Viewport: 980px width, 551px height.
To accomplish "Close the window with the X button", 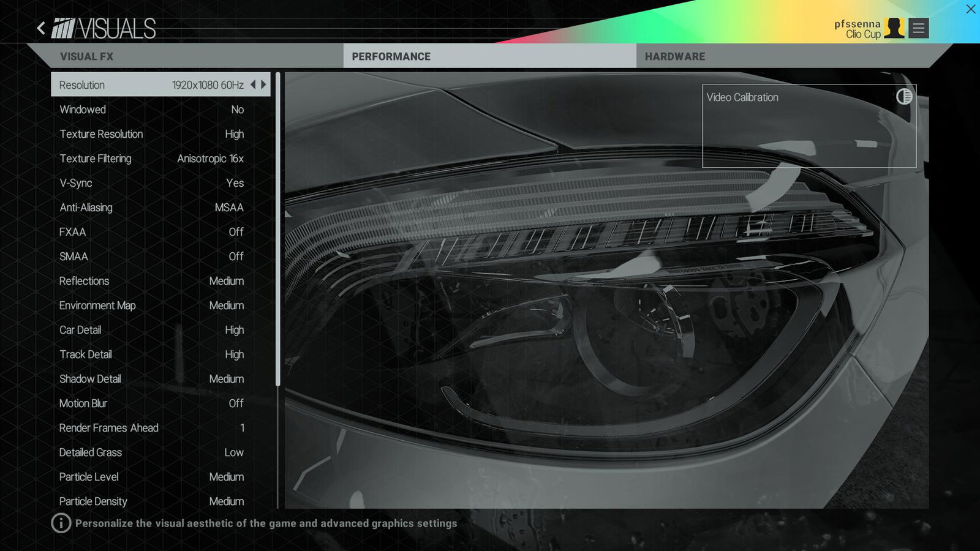I will (x=971, y=9).
